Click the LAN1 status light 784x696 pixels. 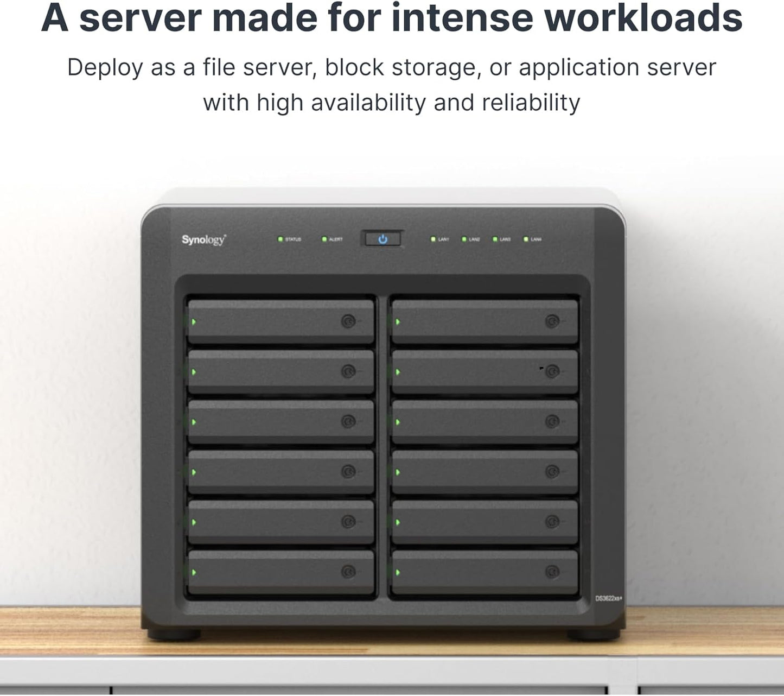click(432, 239)
